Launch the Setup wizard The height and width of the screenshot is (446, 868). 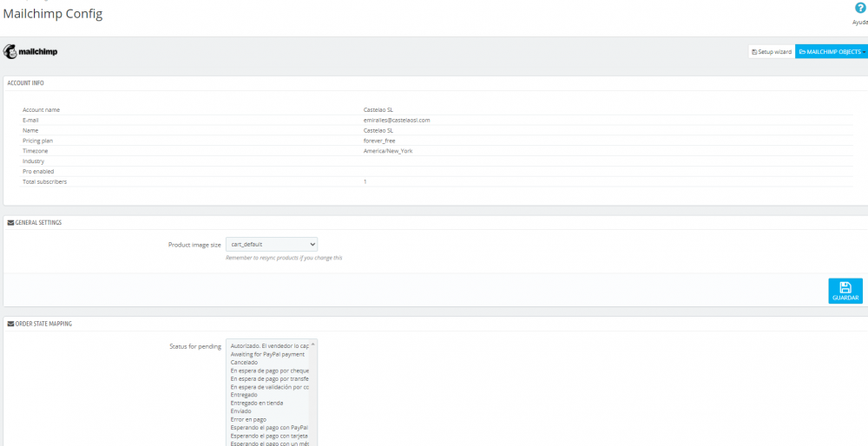click(772, 51)
